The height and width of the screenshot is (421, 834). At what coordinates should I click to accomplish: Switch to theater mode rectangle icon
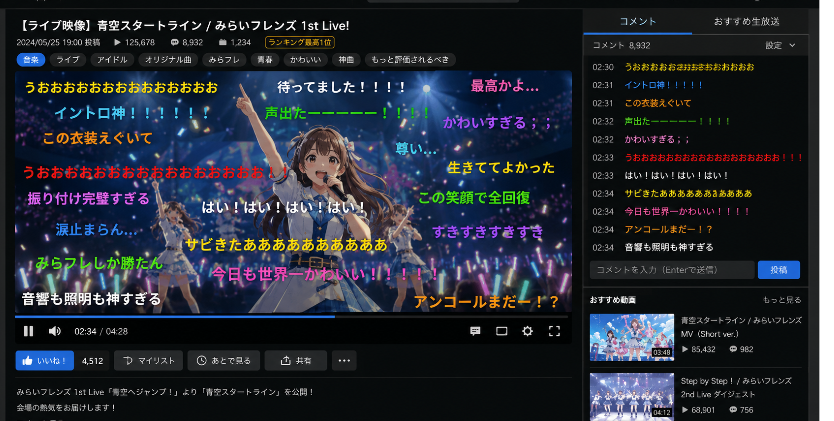point(502,331)
